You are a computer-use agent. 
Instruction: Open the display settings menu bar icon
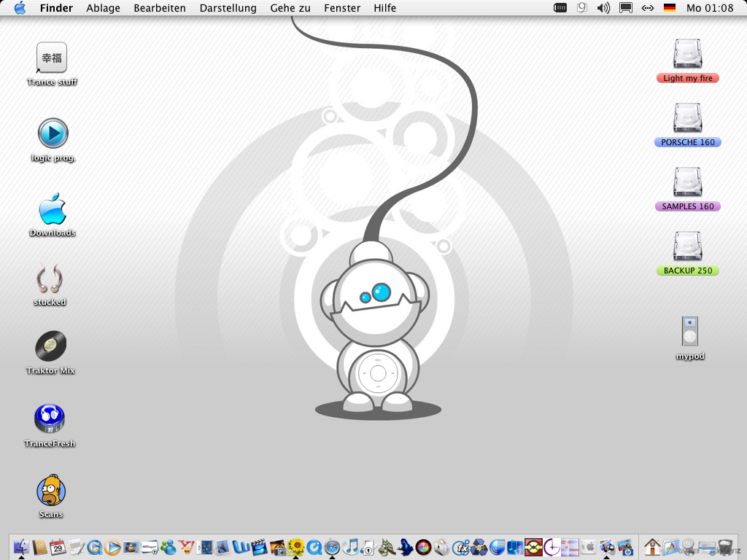pyautogui.click(x=625, y=8)
